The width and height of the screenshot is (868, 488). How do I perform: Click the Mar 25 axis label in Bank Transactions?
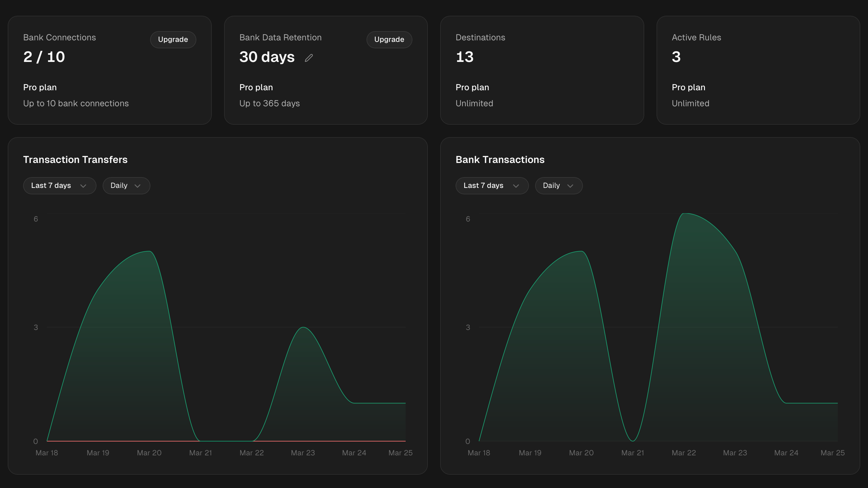pos(832,453)
